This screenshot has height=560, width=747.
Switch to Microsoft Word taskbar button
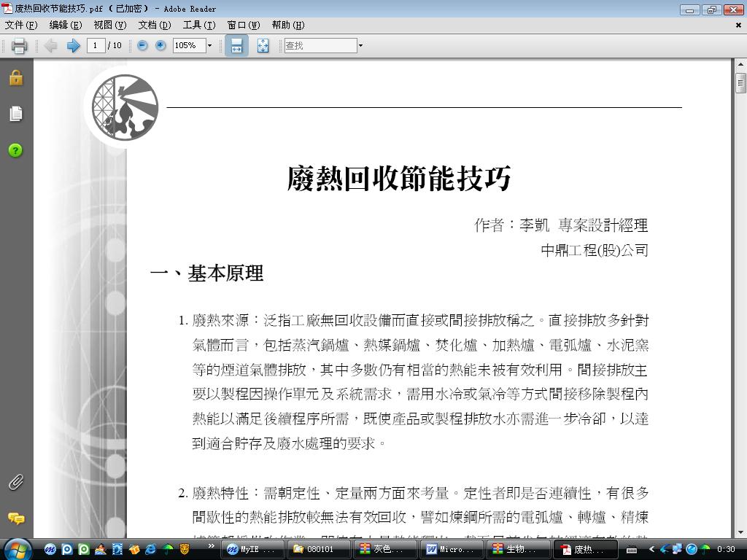pyautogui.click(x=452, y=550)
